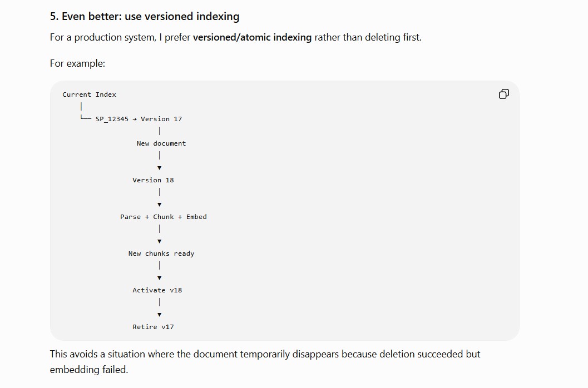Click the tree branch connector before SP_12345
Viewport: 588px width, 388px height.
85,118
